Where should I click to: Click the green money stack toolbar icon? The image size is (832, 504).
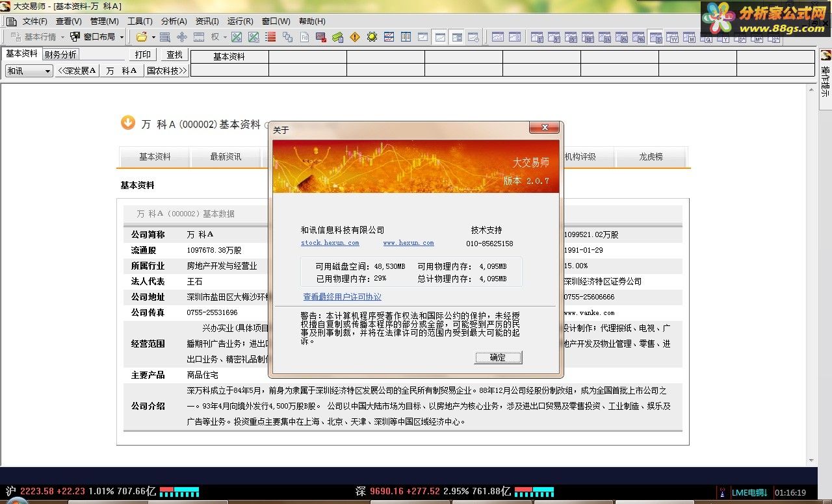point(338,37)
